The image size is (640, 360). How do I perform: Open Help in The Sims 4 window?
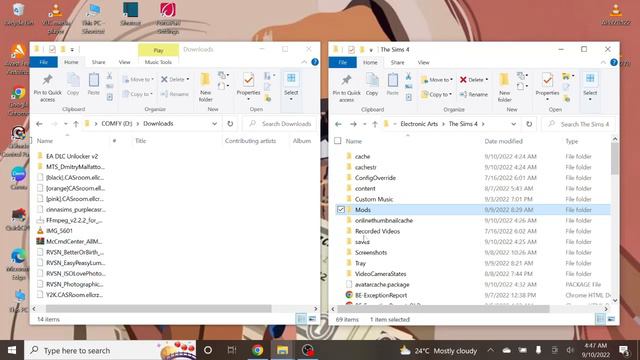click(x=614, y=62)
